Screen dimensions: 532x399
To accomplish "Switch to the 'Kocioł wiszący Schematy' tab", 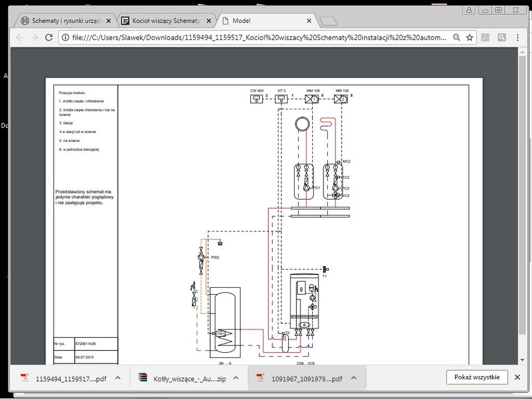I will tap(166, 21).
